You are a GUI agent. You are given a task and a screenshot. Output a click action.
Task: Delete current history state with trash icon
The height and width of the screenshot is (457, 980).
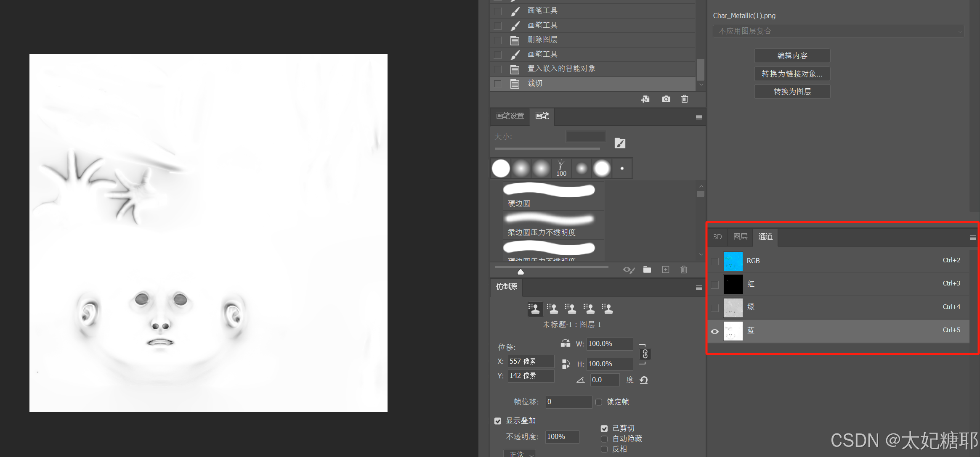pos(685,99)
